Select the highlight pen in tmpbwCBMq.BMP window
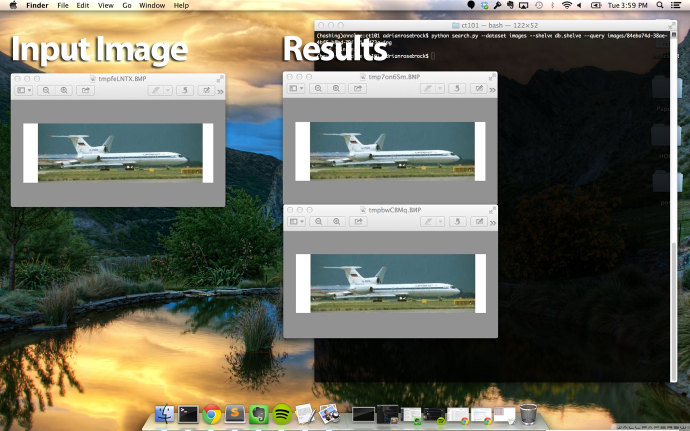Screen dimensions: 690x431 [428, 221]
